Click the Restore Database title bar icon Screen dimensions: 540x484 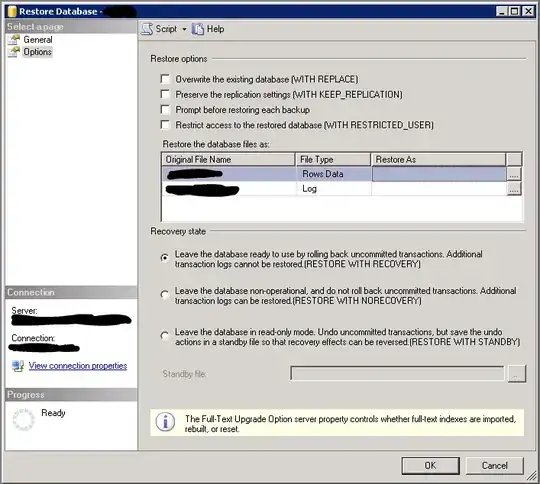point(12,11)
